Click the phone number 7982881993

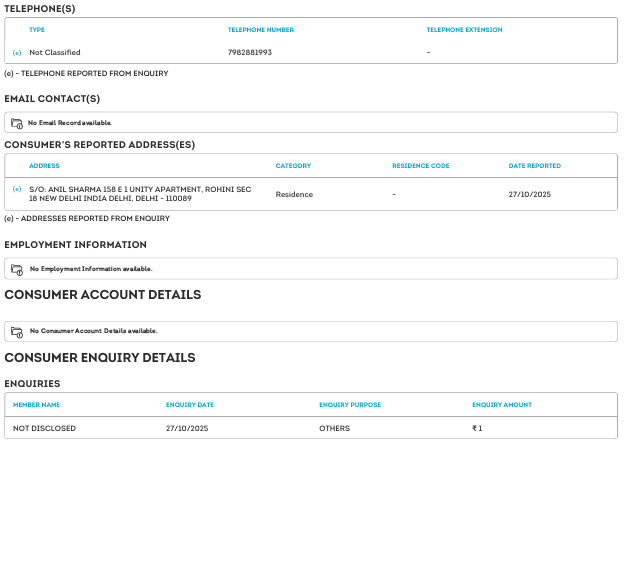pos(249,52)
